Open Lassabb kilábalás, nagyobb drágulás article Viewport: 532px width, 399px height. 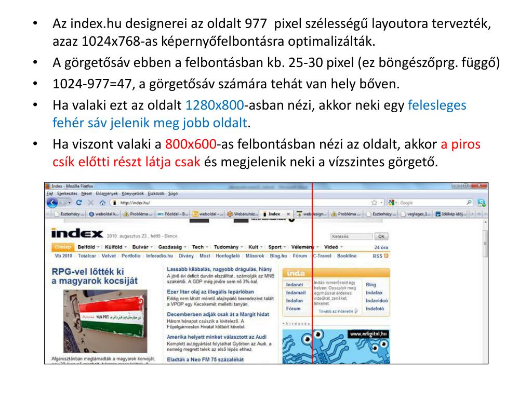click(x=219, y=269)
